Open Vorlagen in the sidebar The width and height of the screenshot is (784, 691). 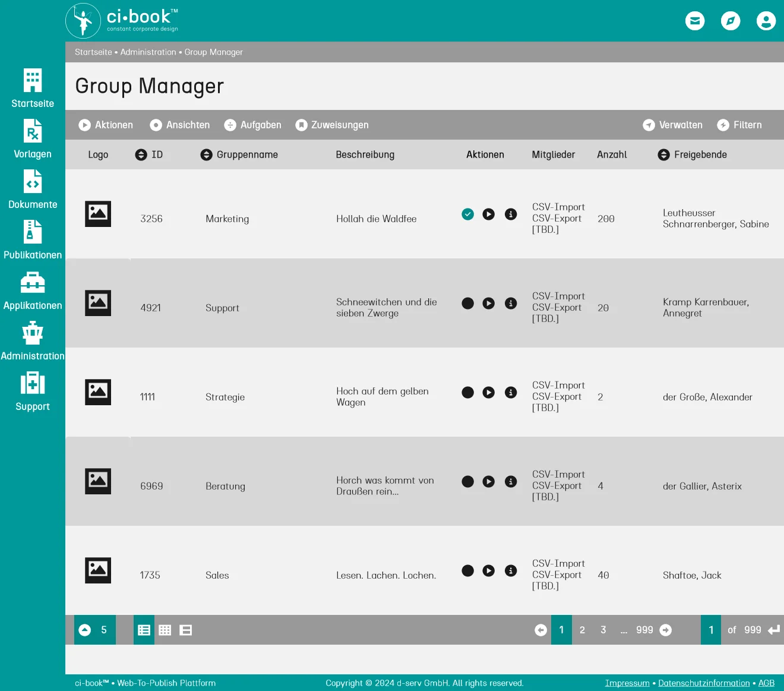[33, 138]
